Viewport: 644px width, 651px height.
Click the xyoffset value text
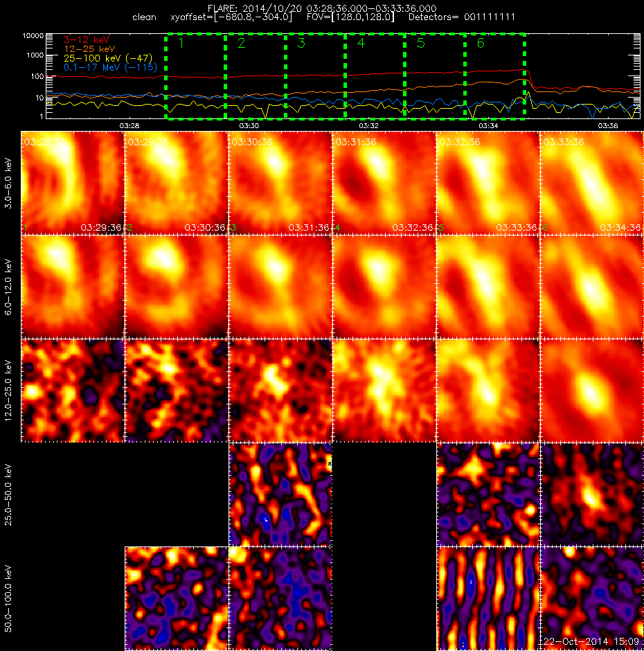click(231, 17)
